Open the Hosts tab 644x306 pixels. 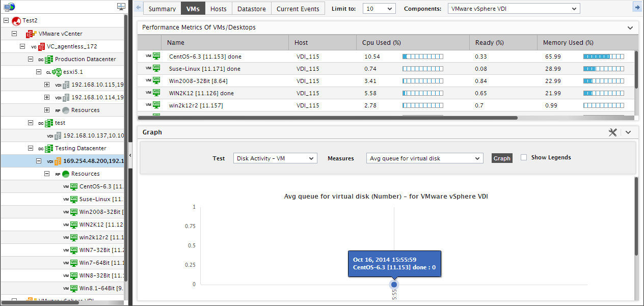(x=219, y=9)
